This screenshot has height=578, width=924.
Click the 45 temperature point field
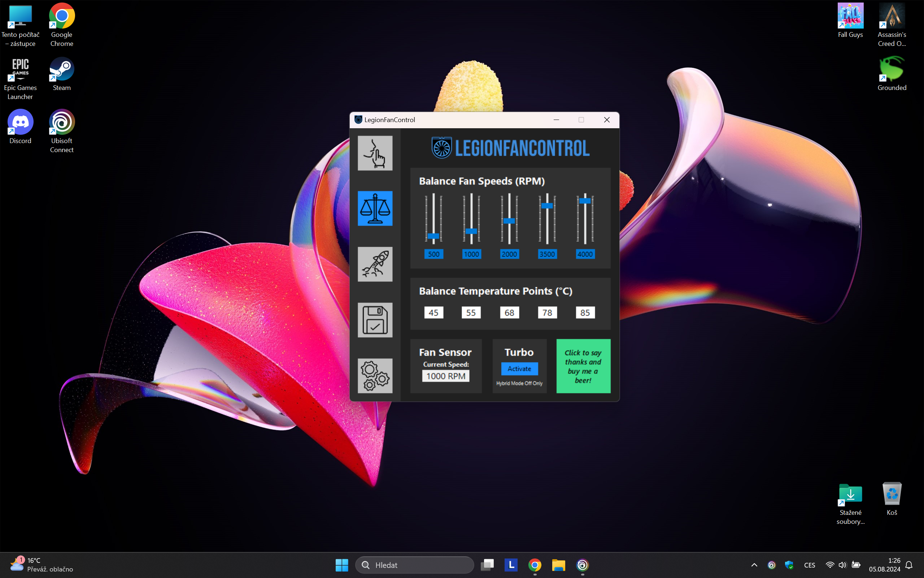point(434,313)
